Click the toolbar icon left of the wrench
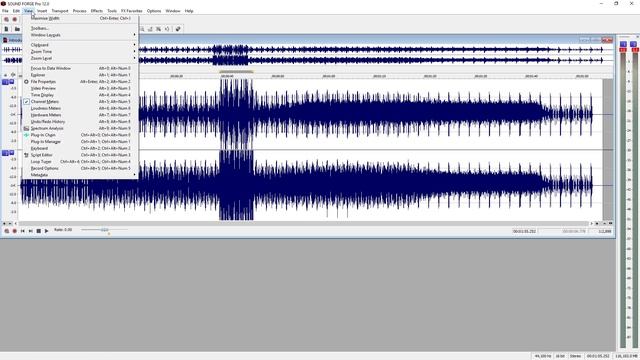The image size is (640, 360). pyautogui.click(x=167, y=29)
